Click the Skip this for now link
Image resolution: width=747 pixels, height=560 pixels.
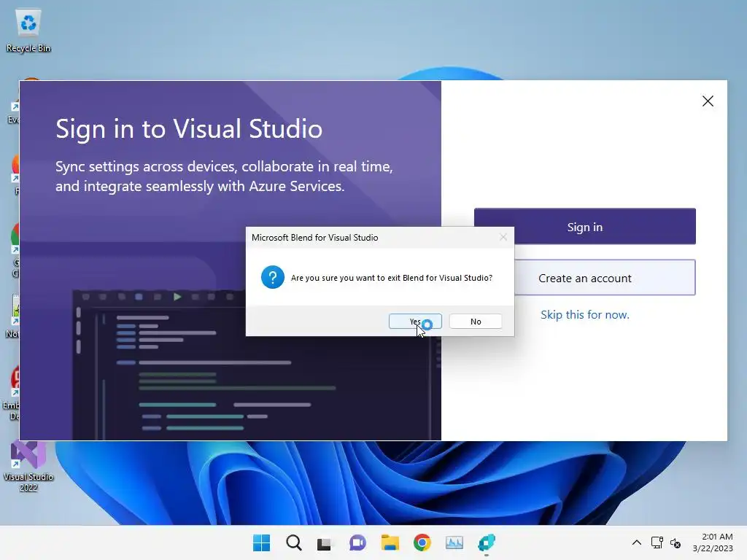(584, 315)
